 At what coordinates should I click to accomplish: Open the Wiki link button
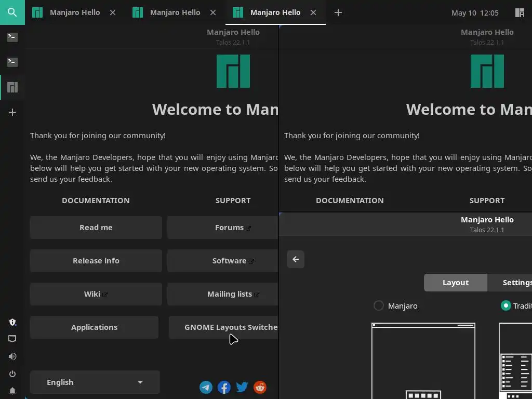[x=96, y=294]
